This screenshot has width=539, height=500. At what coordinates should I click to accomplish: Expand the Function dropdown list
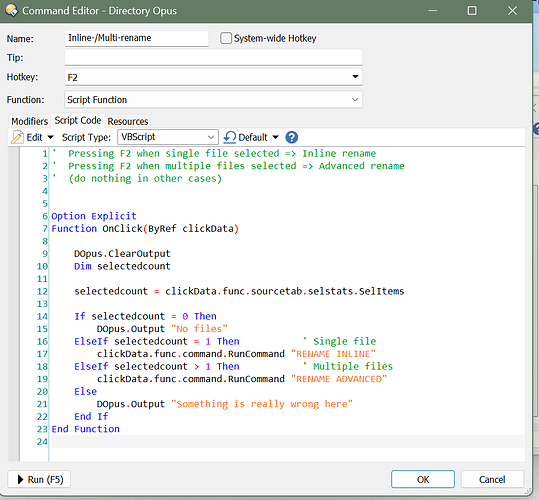pos(355,100)
